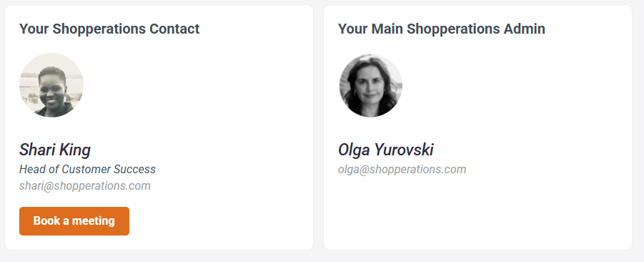View the black-and-white avatar of the main admin
This screenshot has height=262, width=644.
click(370, 86)
